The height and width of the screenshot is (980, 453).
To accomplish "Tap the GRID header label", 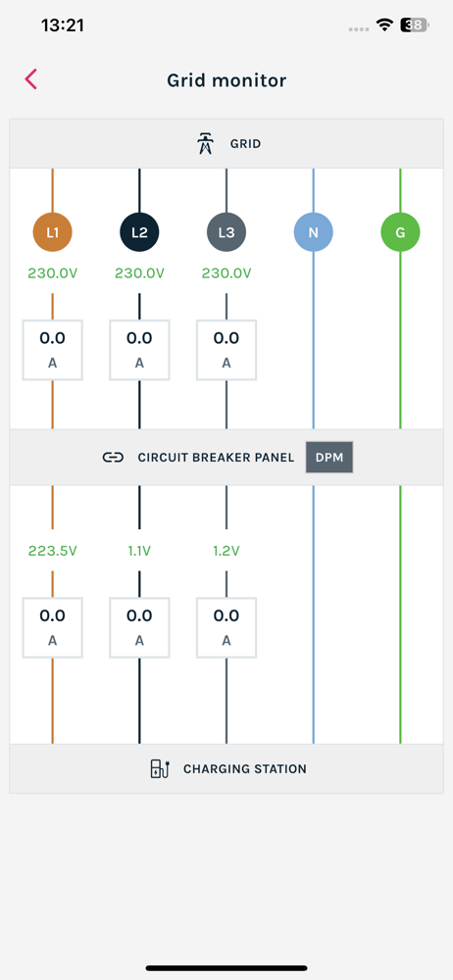I will pyautogui.click(x=246, y=144).
